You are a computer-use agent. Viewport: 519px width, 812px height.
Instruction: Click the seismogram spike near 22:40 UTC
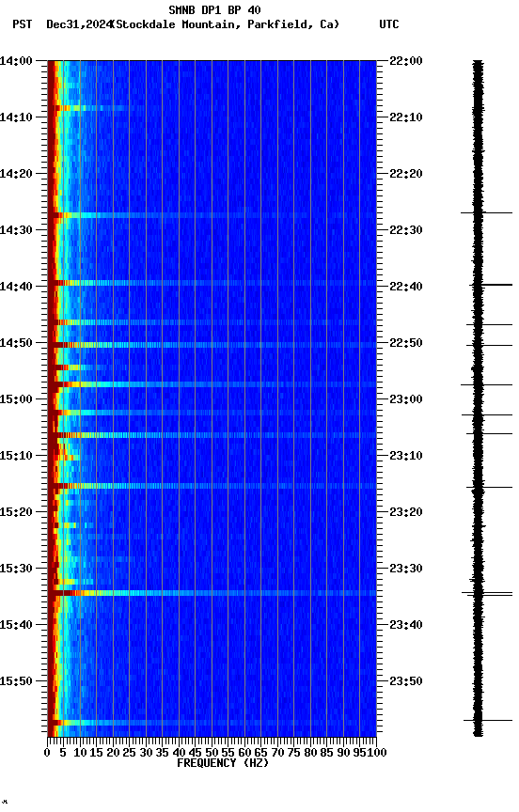click(x=491, y=285)
